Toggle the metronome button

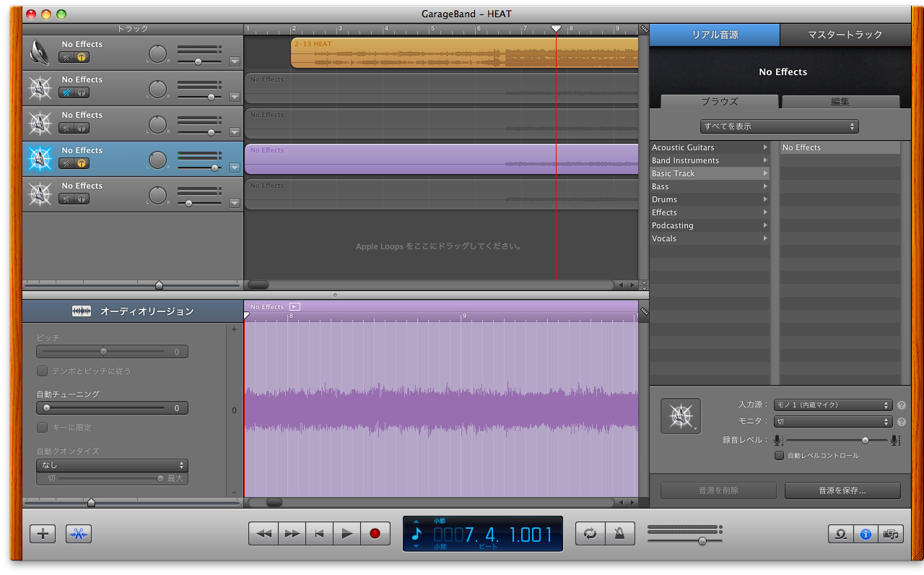(x=619, y=534)
